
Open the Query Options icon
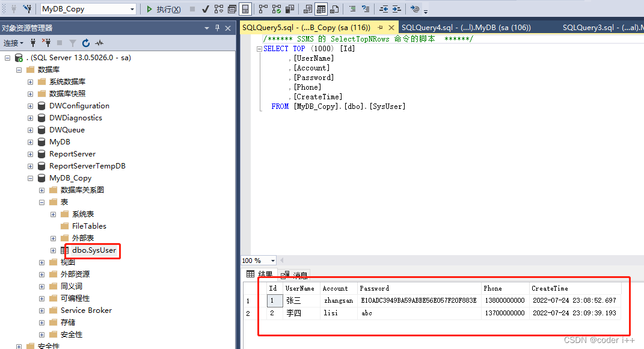tap(232, 9)
